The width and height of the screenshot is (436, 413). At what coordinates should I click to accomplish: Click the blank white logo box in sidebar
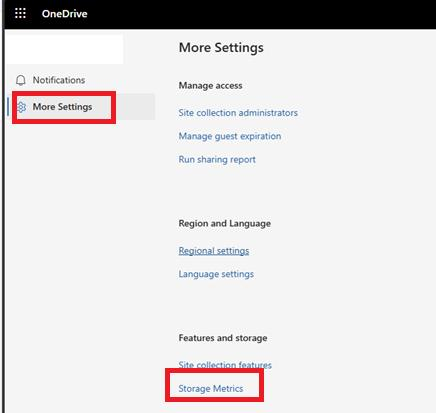[x=64, y=49]
